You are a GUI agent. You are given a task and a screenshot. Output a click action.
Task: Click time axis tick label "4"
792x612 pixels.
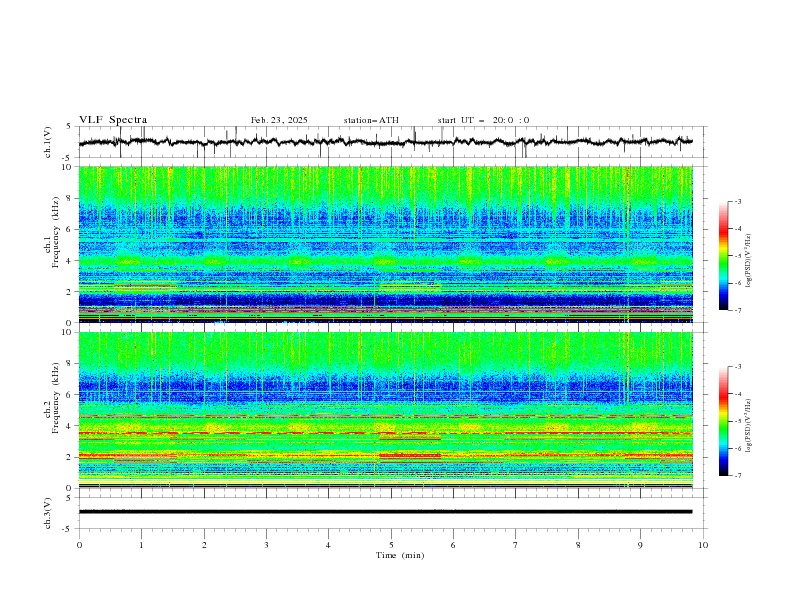[328, 545]
